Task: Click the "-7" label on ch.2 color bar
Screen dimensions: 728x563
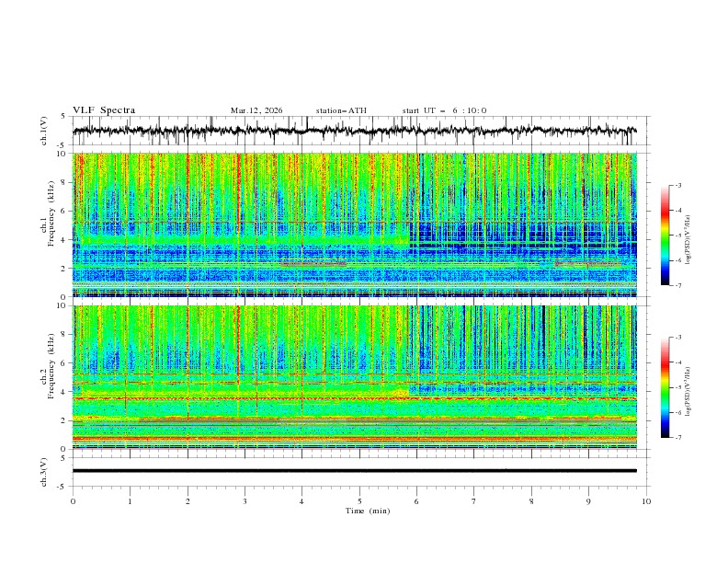Action: point(678,437)
